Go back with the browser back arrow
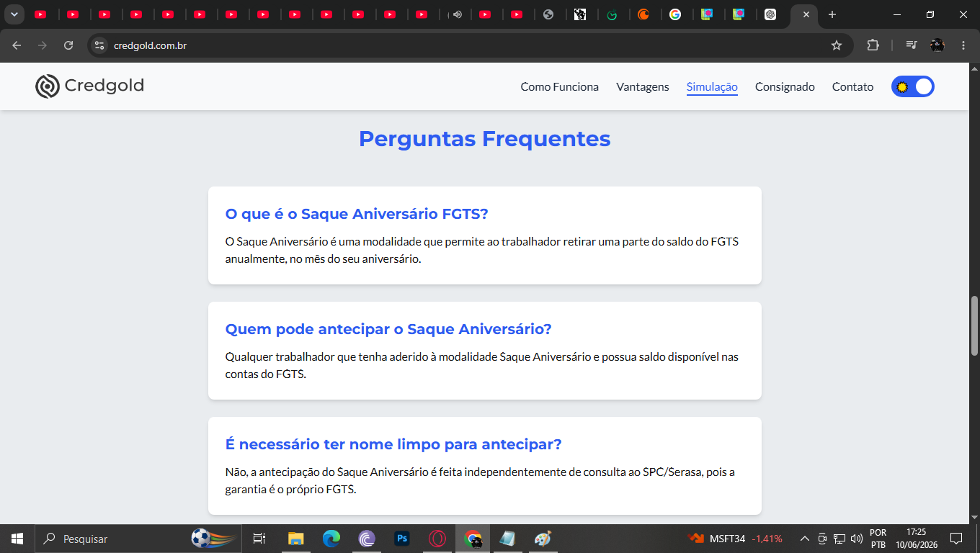980x553 pixels. click(17, 45)
